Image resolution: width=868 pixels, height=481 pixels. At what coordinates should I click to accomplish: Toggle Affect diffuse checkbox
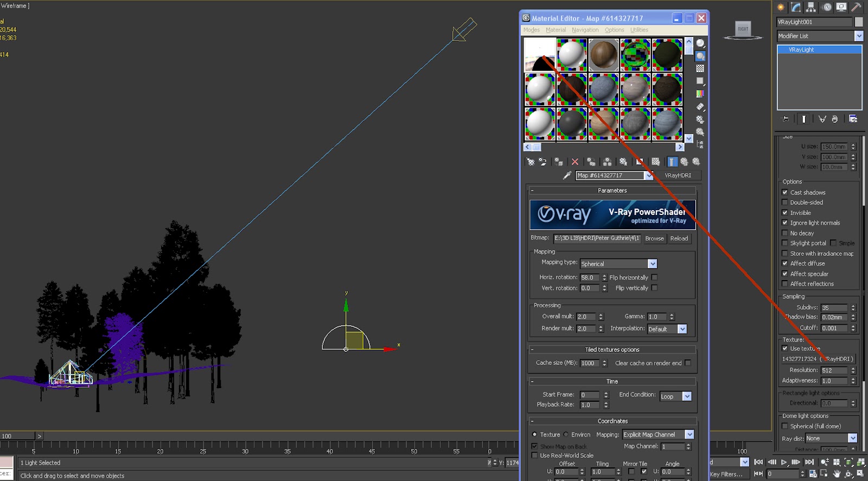[x=784, y=263]
